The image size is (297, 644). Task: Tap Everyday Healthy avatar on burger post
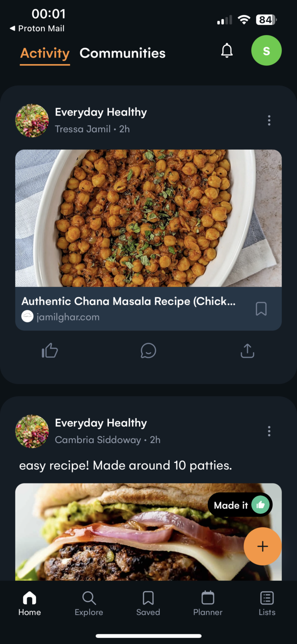pos(32,431)
